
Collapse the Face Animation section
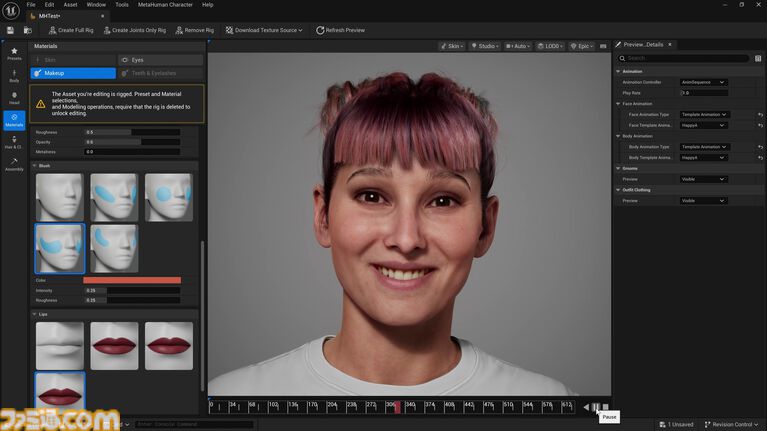pos(618,104)
